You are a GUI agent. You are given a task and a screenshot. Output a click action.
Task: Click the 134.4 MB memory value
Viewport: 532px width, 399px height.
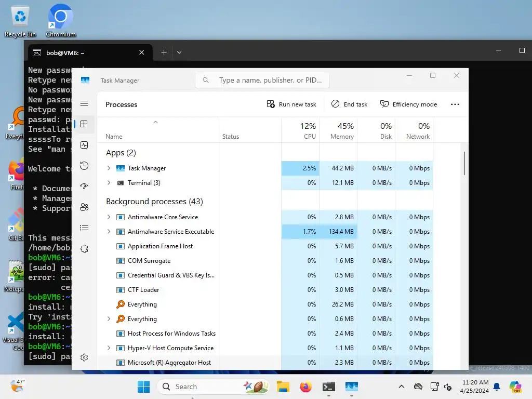click(341, 231)
